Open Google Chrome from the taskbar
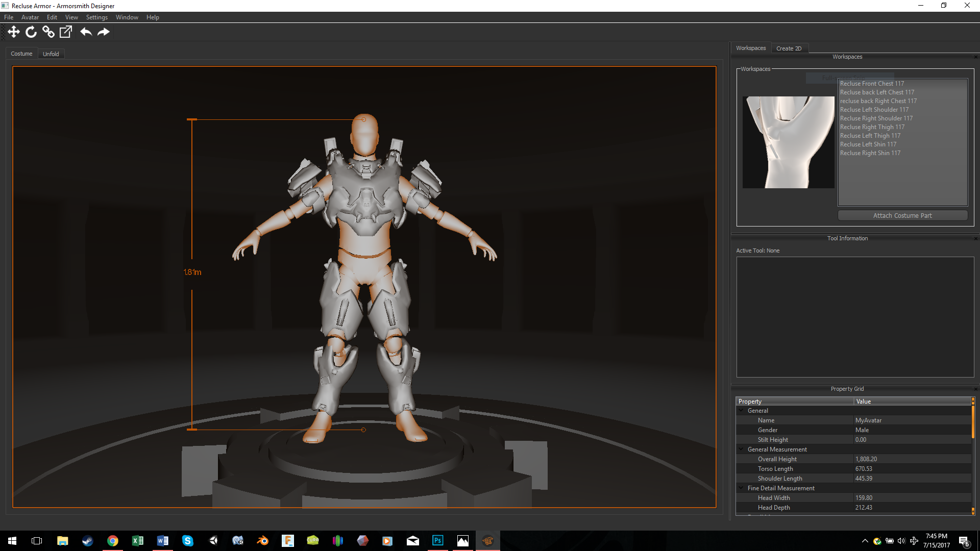The width and height of the screenshot is (980, 551). [x=112, y=541]
